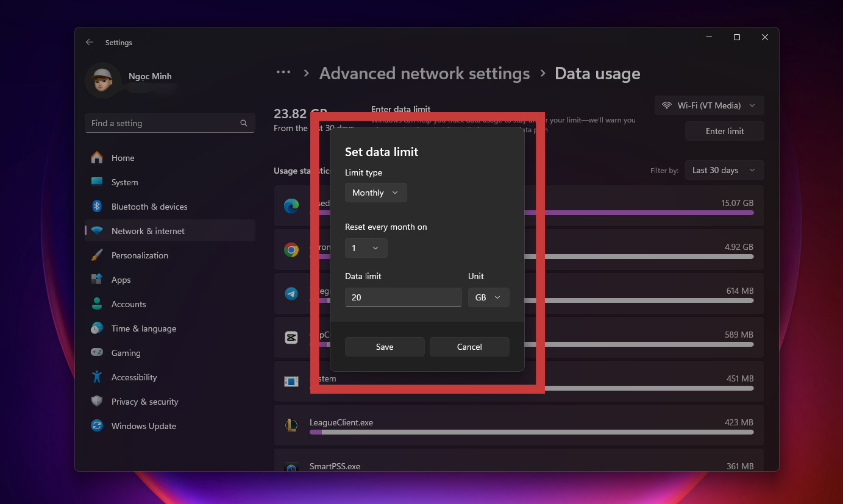Screen dimensions: 843x504
Task: Open System settings page
Action: [170, 182]
